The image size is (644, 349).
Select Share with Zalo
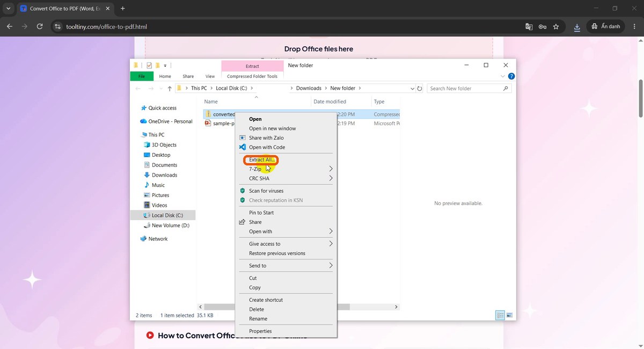pos(266,138)
